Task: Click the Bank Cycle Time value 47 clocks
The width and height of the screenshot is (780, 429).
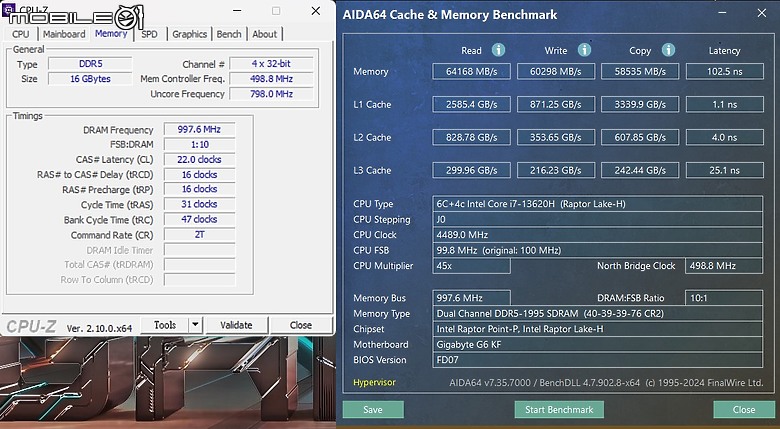Action: coord(199,219)
